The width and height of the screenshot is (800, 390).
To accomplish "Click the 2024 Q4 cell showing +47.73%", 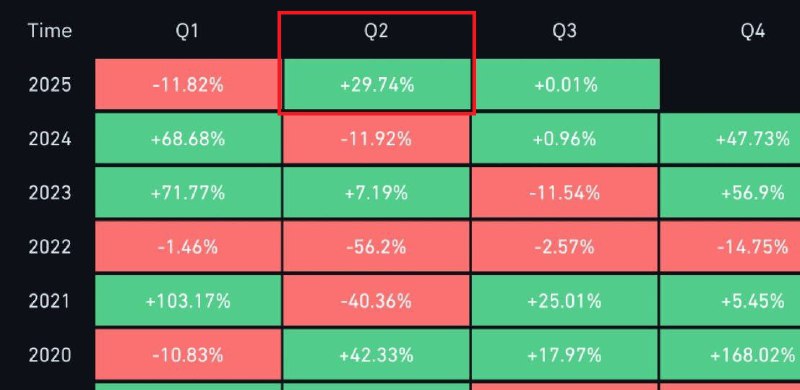I will 730,138.
